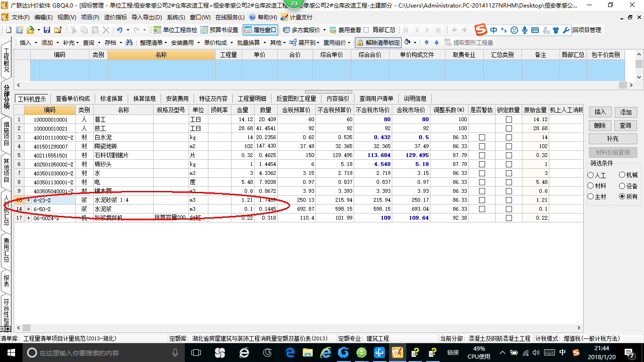Click the Sogou input S logo icon
Viewport: 644px width, 362px height.
coord(480,30)
